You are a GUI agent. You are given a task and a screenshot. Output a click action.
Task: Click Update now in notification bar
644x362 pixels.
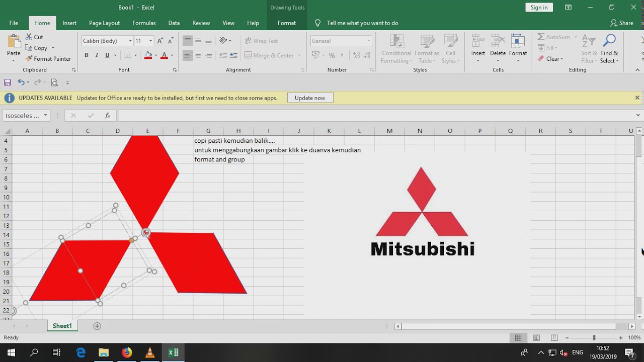click(x=310, y=98)
